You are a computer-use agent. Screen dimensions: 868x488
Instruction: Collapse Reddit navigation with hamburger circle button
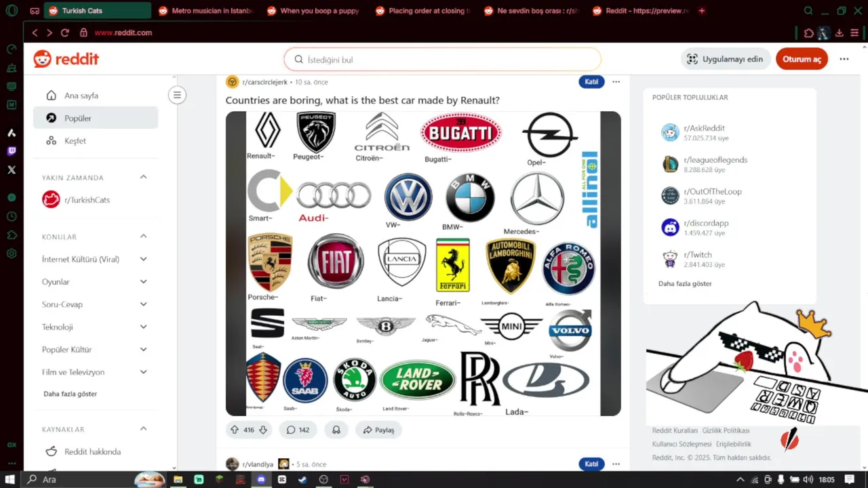pyautogui.click(x=177, y=95)
